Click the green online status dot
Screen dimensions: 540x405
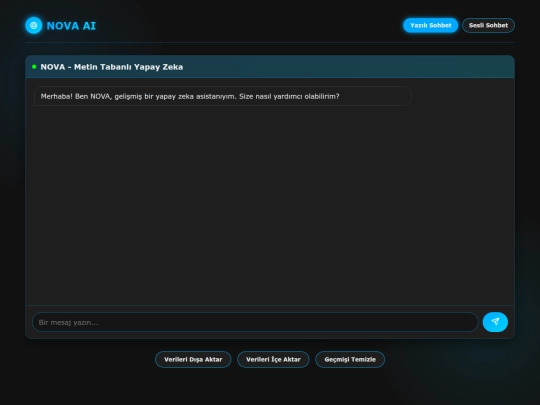34,67
